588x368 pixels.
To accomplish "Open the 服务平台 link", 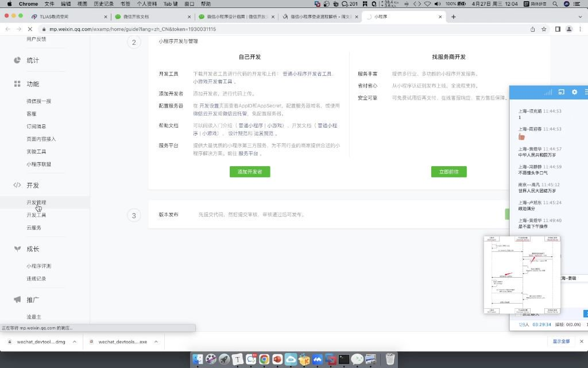I will (x=248, y=153).
